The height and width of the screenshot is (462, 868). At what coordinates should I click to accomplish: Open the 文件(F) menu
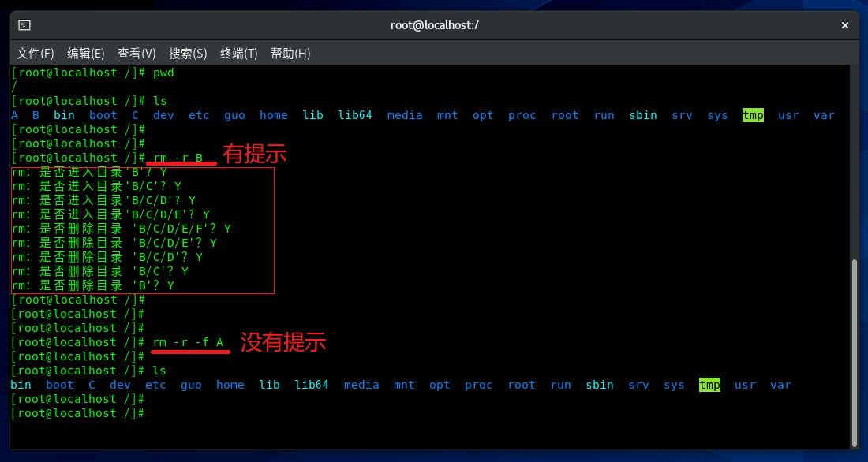tap(36, 54)
